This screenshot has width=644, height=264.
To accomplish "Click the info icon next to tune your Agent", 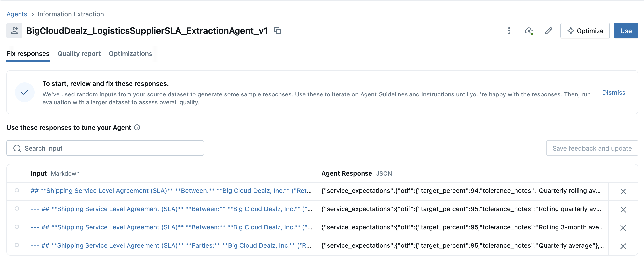I will click(x=137, y=128).
